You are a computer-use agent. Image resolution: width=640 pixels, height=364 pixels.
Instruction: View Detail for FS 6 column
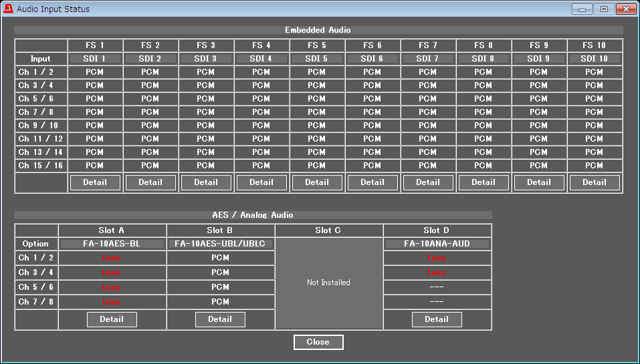[372, 182]
